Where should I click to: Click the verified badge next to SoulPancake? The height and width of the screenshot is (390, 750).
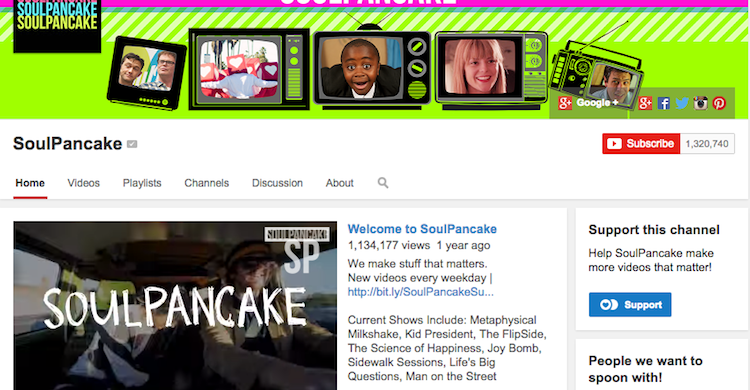coord(132,144)
